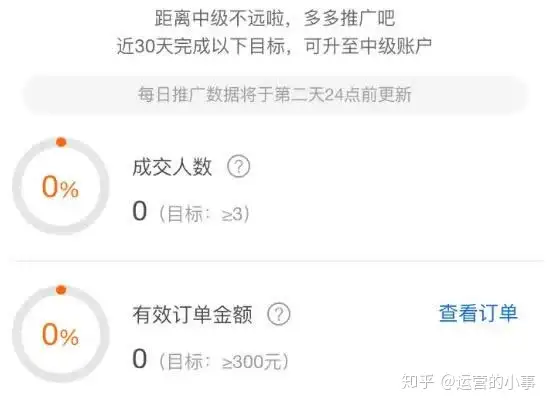Viewport: 550px width, 406px height.
Task: Select the 有效订单金额 label
Action: 192,314
